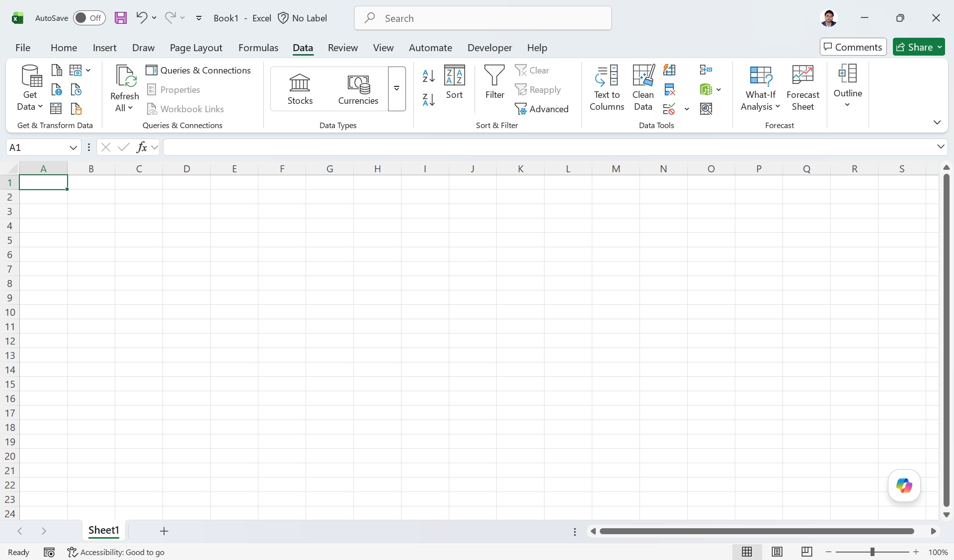The height and width of the screenshot is (560, 954).
Task: Open the Page Layout tab
Action: click(196, 48)
